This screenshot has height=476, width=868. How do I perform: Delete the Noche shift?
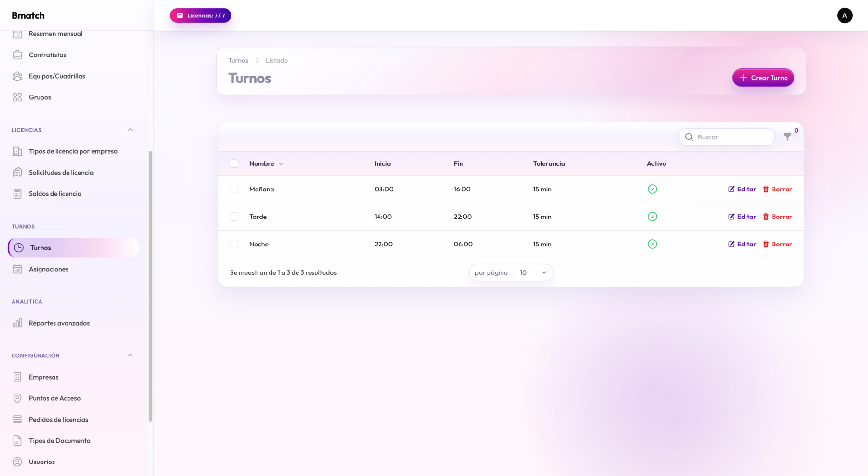[777, 244]
